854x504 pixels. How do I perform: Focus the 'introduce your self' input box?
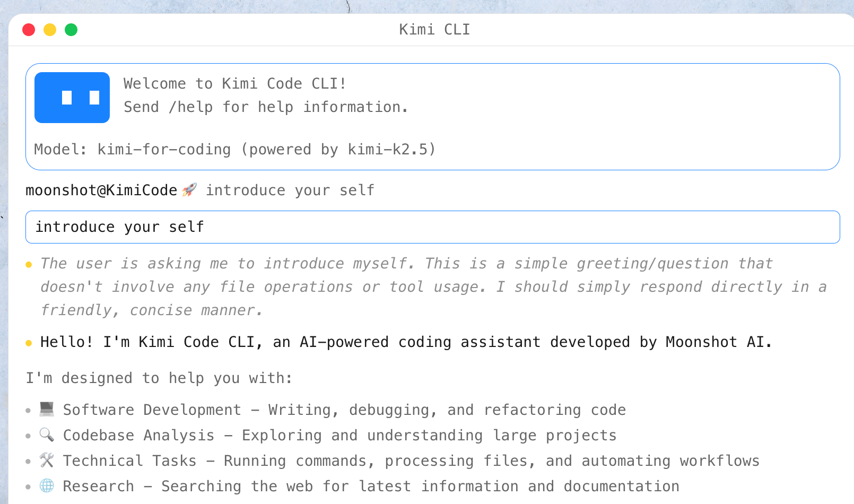pyautogui.click(x=432, y=227)
